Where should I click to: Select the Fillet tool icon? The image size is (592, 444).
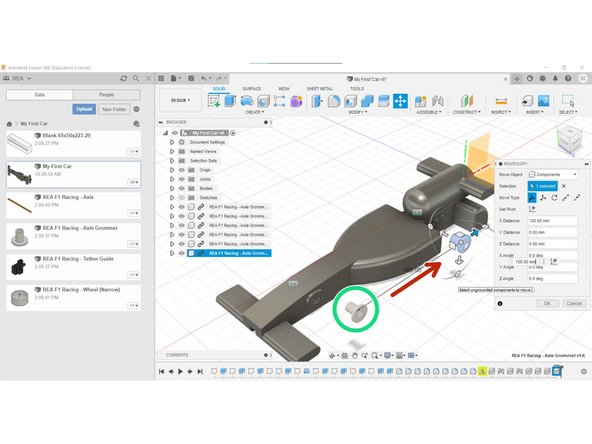[334, 101]
